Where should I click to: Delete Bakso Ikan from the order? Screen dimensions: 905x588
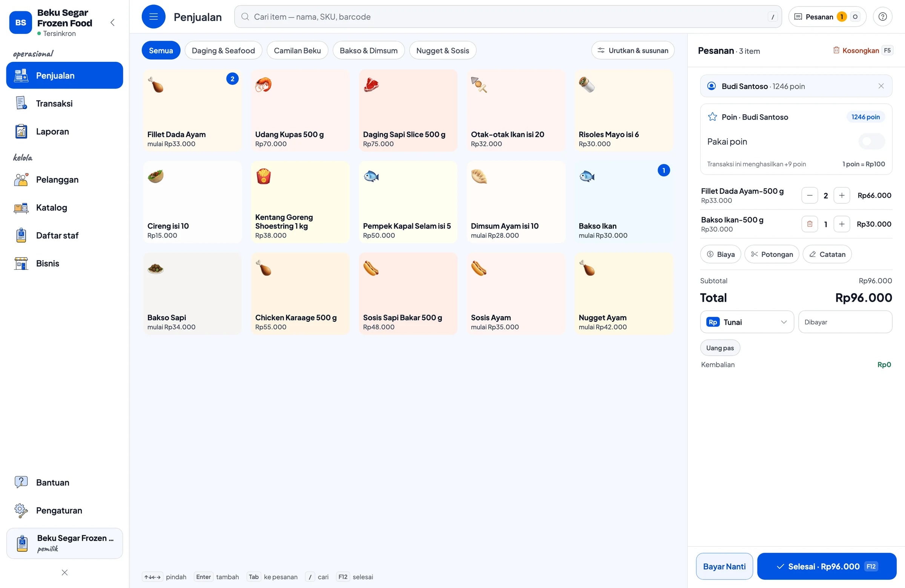810,224
